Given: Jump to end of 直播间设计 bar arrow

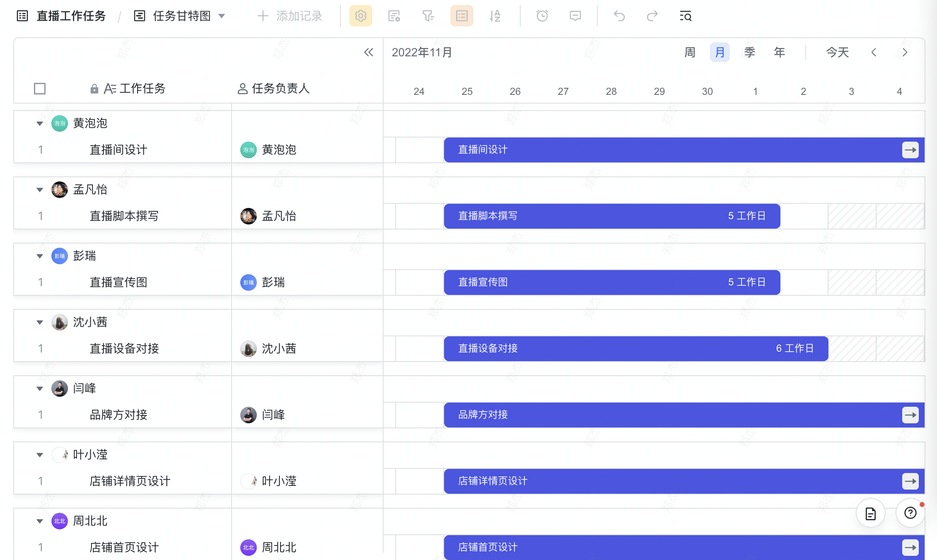Looking at the screenshot, I should 910,150.
